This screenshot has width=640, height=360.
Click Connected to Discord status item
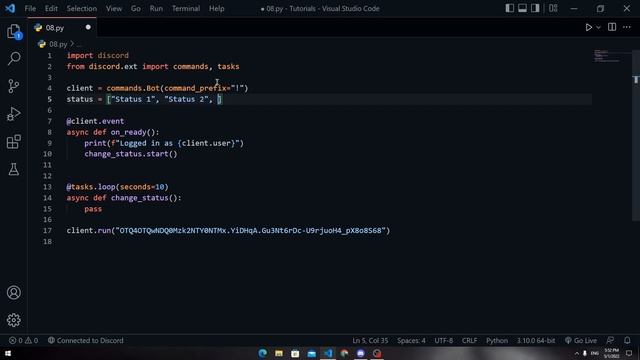point(85,340)
